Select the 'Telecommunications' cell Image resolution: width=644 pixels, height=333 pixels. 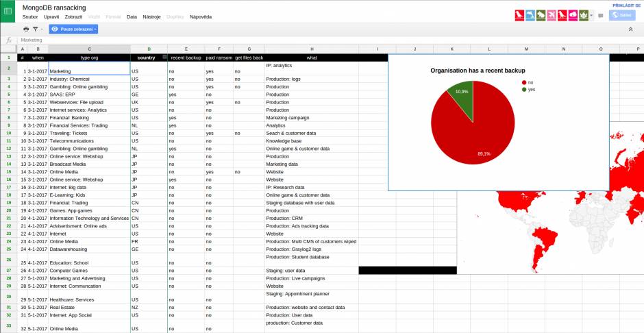[90, 141]
